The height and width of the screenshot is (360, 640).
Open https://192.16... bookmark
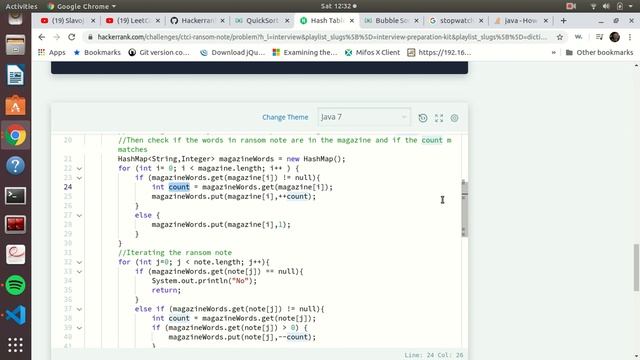click(x=440, y=52)
